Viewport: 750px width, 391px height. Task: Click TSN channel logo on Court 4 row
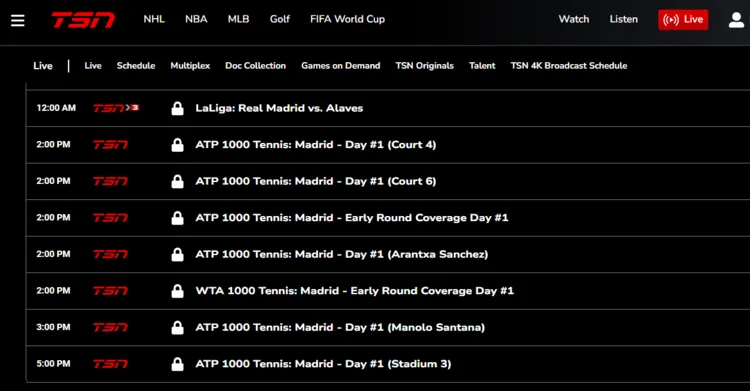coord(110,145)
